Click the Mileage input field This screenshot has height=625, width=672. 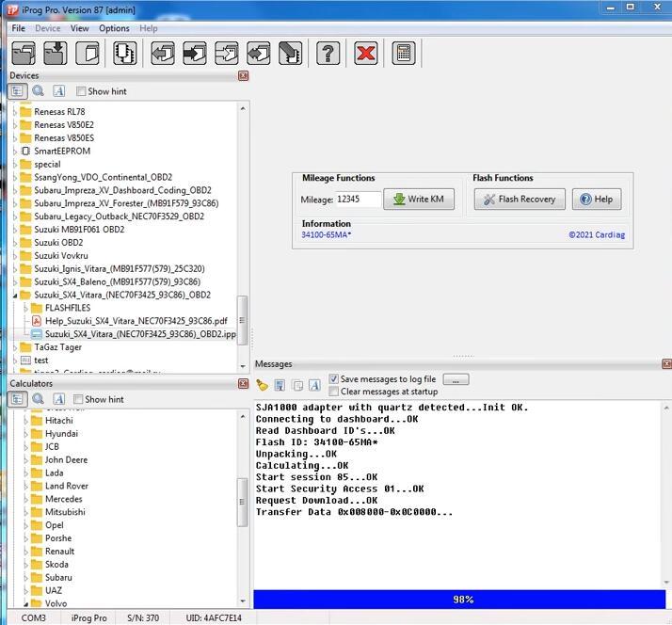point(358,200)
